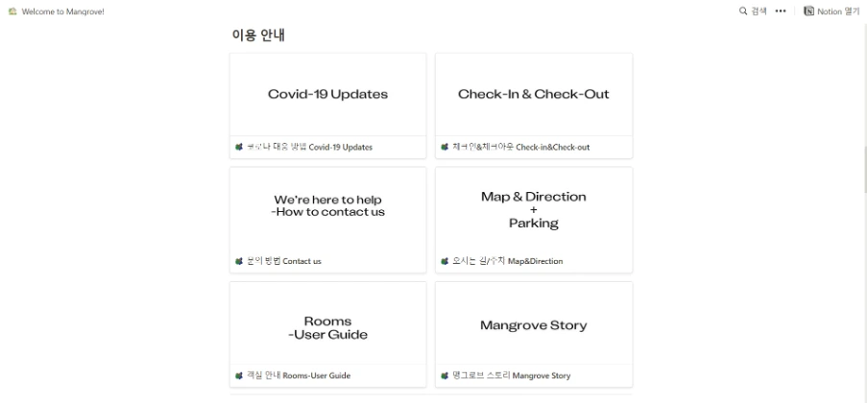
Task: Open the three-dot more options menu
Action: pos(781,12)
